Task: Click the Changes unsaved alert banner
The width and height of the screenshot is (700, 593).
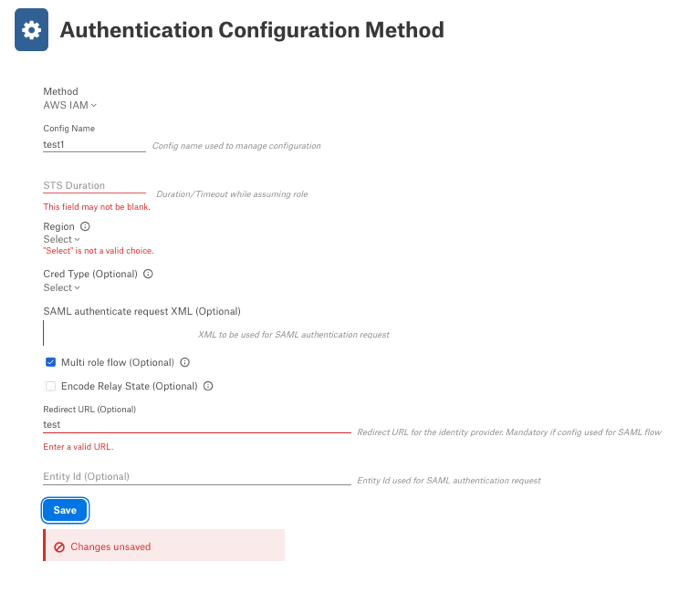Action: pos(164,545)
